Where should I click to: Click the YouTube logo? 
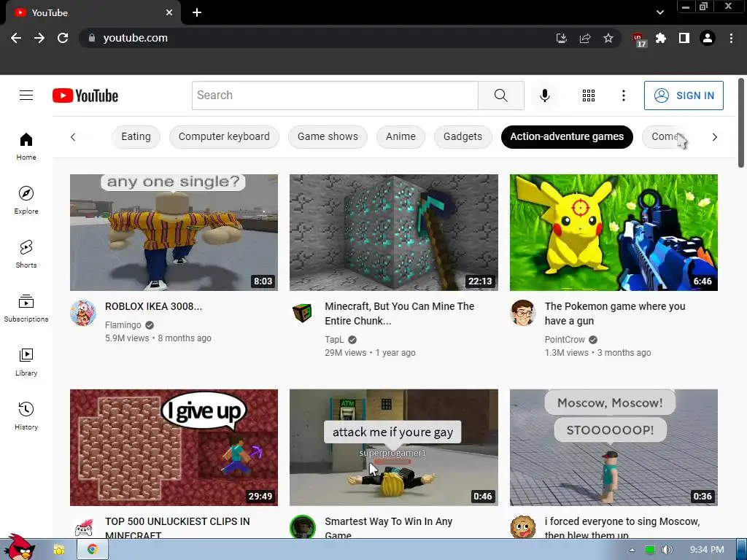coord(85,96)
